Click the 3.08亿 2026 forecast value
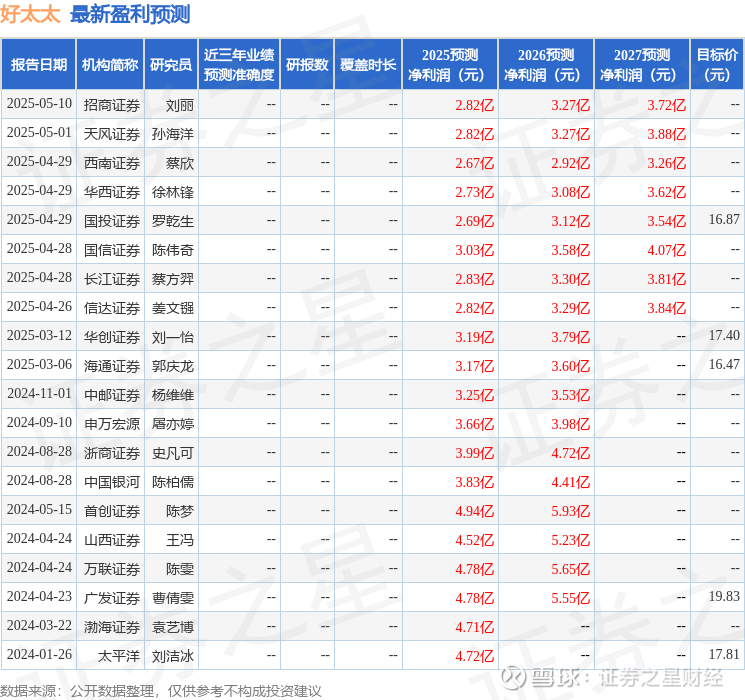 [x=570, y=192]
